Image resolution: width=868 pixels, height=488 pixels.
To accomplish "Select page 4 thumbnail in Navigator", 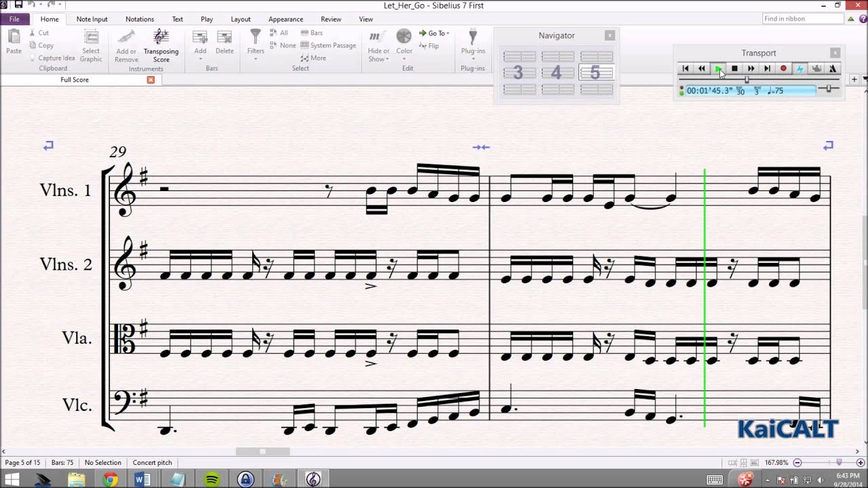I will click(x=557, y=73).
